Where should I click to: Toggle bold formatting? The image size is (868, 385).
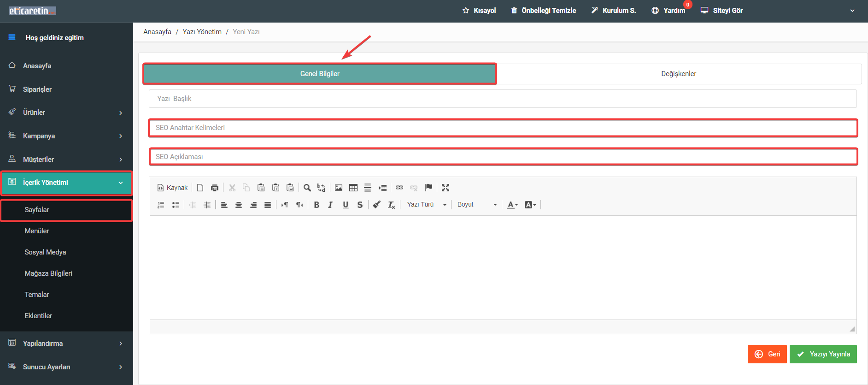[317, 205]
